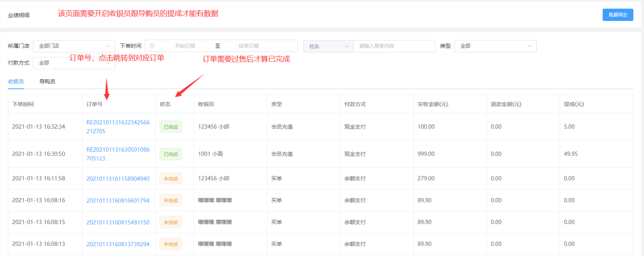This screenshot has width=644, height=256.
Task: Open order 20210113160813739294
Action: tap(118, 244)
